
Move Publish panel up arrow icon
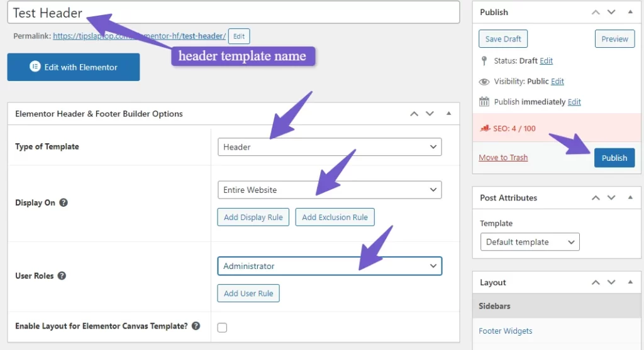tap(596, 13)
